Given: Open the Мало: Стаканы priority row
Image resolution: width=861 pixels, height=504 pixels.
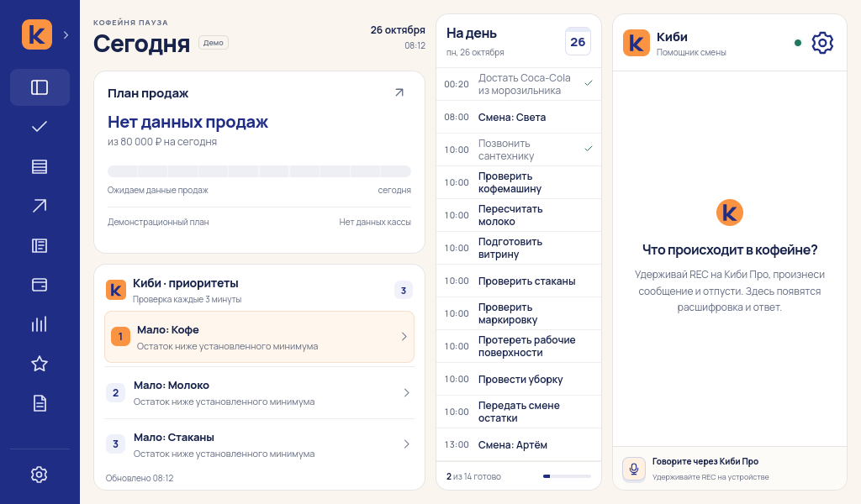Looking at the screenshot, I should [x=259, y=444].
